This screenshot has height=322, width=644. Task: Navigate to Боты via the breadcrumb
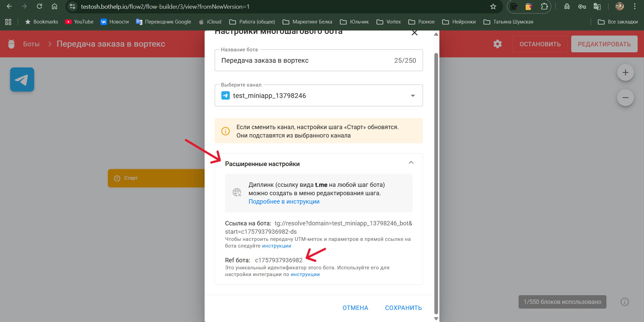pos(31,44)
